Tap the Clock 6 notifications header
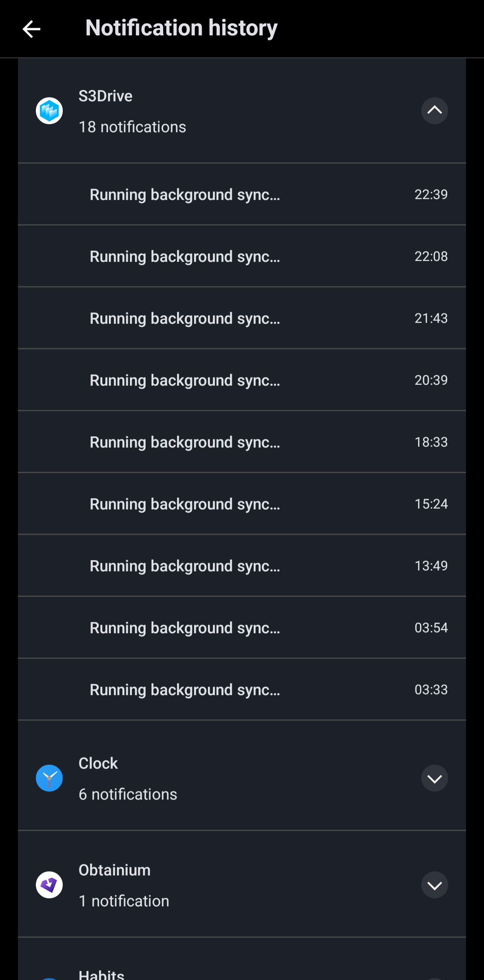The width and height of the screenshot is (484, 980). coord(224,779)
